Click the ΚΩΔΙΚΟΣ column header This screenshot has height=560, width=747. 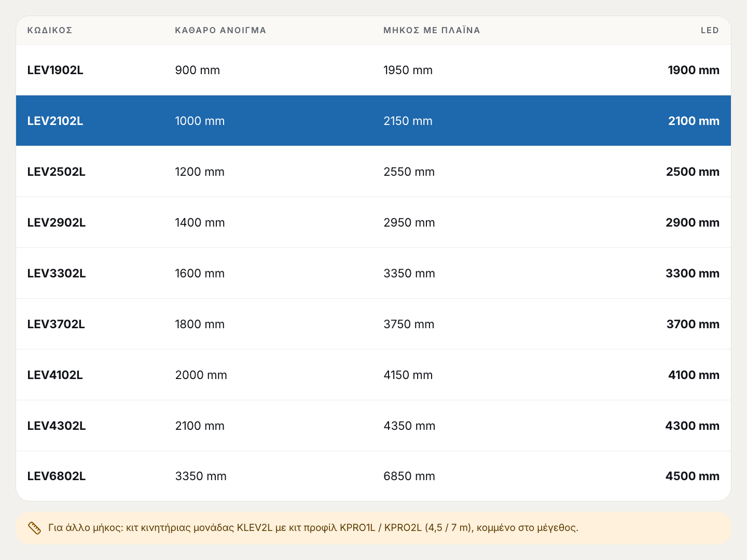50,30
